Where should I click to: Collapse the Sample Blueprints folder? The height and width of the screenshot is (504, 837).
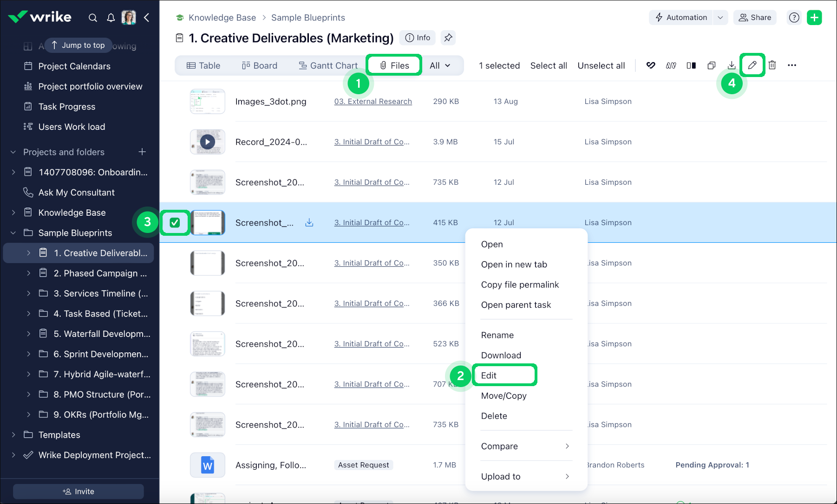pos(13,233)
